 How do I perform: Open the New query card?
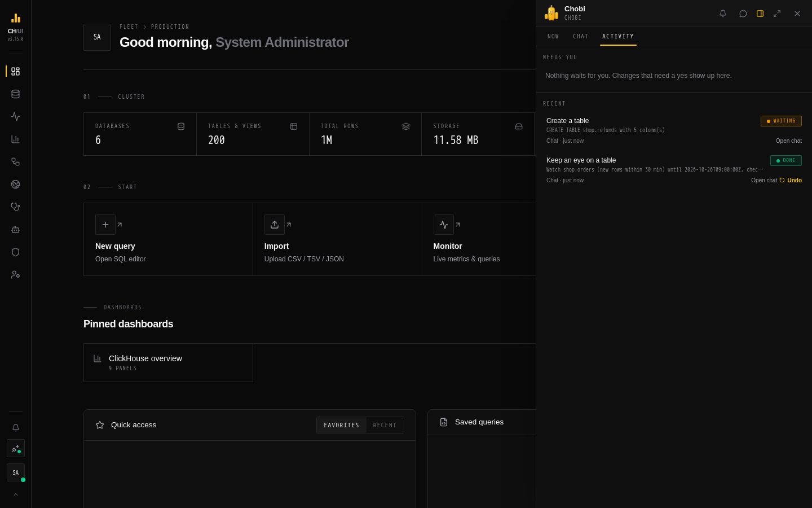pos(168,239)
